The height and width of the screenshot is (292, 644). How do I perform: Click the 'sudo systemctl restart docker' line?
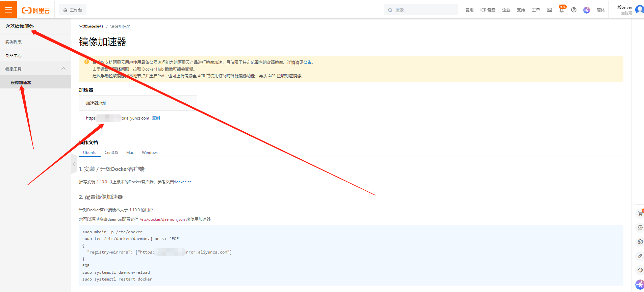pyautogui.click(x=117, y=279)
